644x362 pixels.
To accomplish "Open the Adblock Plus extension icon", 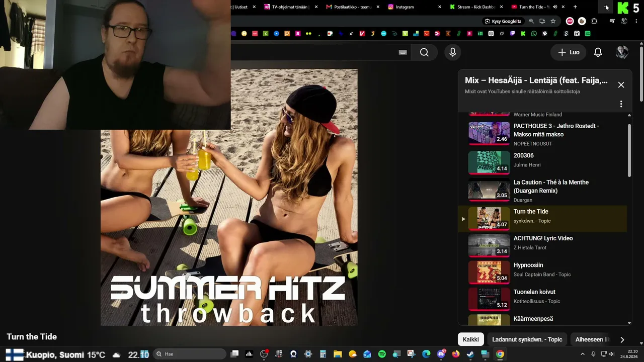I will pos(570,21).
